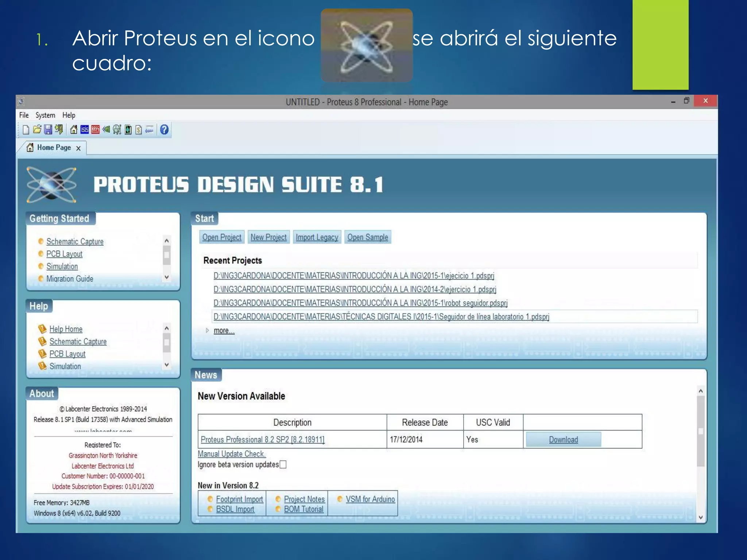Open the System menu
The height and width of the screenshot is (560, 747).
(45, 115)
